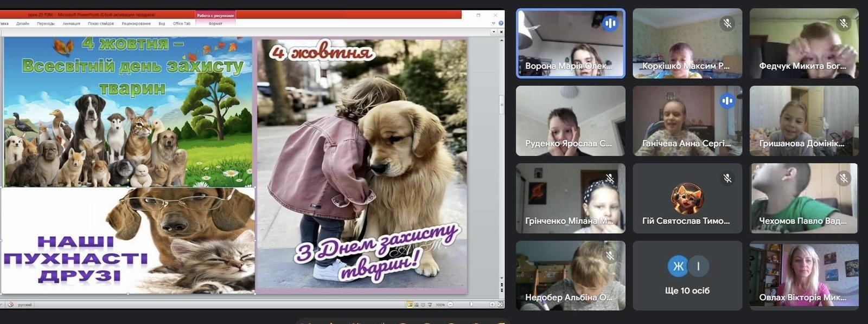This screenshot has height=324, width=868.
Task: Adjust the PowerPoint zoom slider handle
Action: 471,304
